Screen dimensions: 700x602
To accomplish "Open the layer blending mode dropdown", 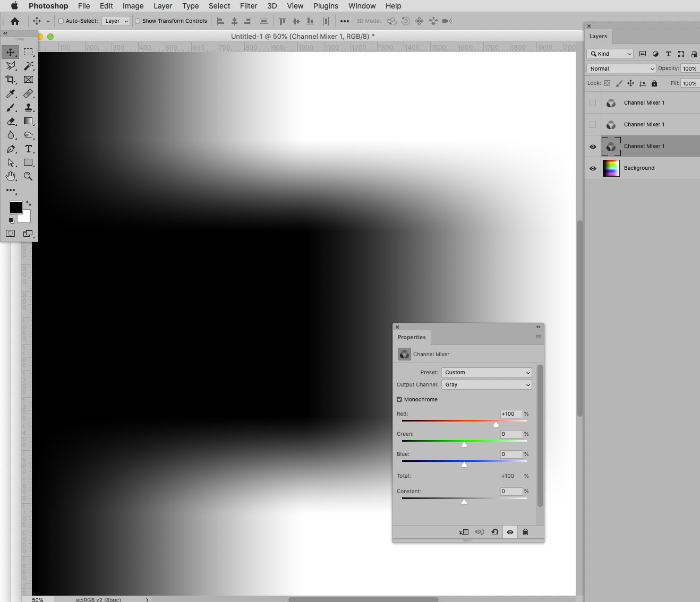I will pyautogui.click(x=620, y=68).
